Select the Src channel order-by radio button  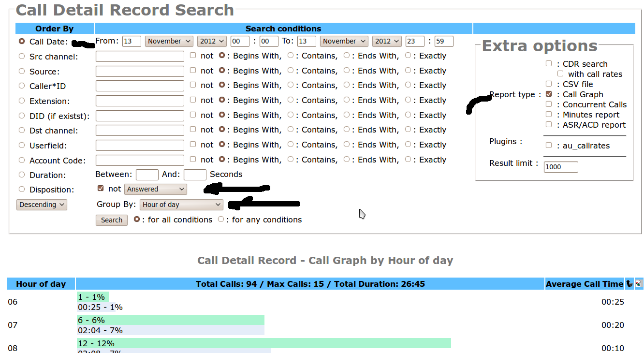[x=22, y=57]
